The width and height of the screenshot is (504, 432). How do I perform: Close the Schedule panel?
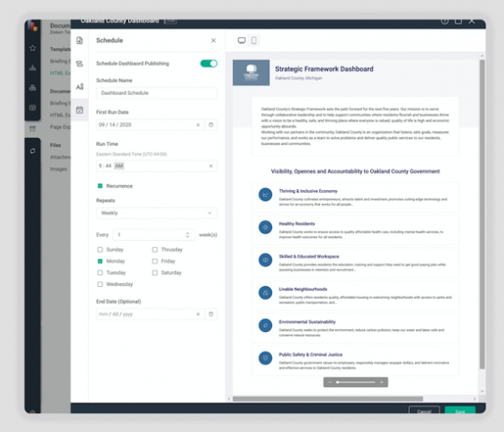[213, 41]
